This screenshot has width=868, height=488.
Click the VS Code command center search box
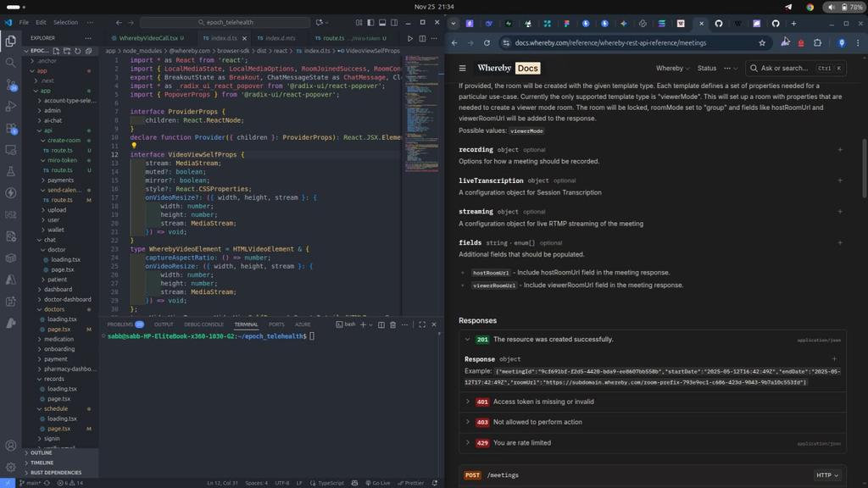click(225, 23)
